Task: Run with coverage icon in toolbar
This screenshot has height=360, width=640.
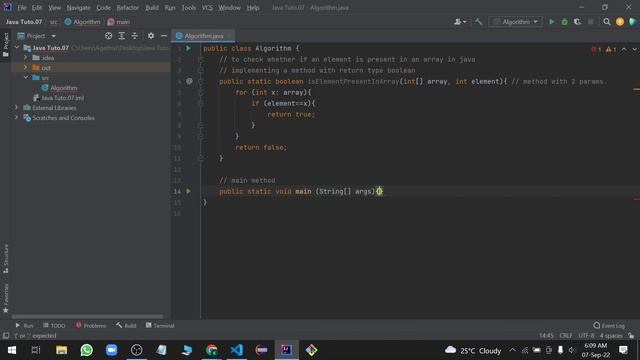Action: pos(578,22)
